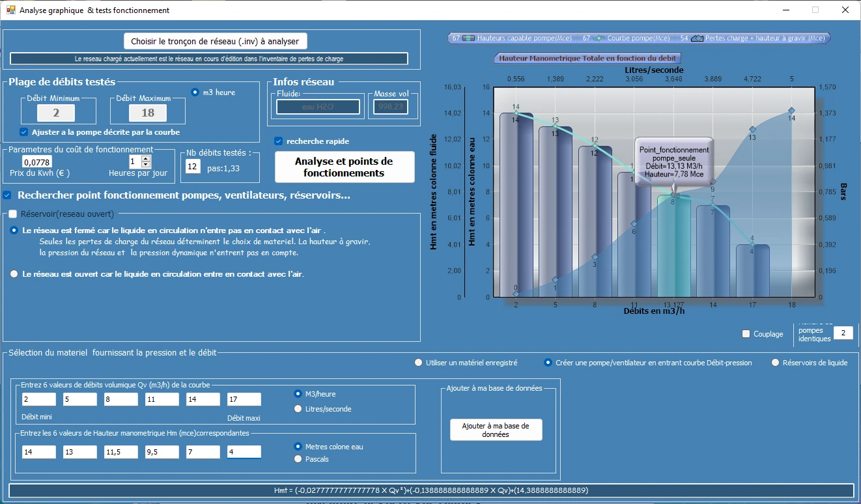Click the Débit maxi field showing 17
This screenshot has height=504, width=861.
[244, 399]
